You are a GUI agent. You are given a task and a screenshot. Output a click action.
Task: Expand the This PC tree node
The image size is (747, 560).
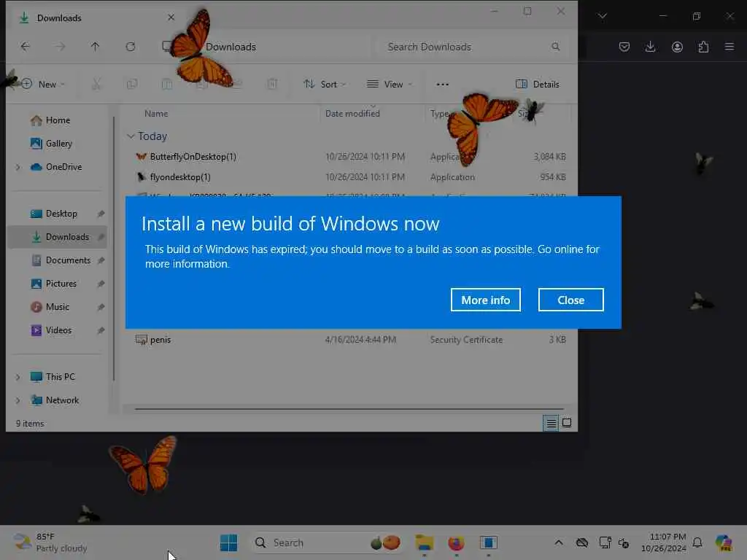click(x=18, y=377)
